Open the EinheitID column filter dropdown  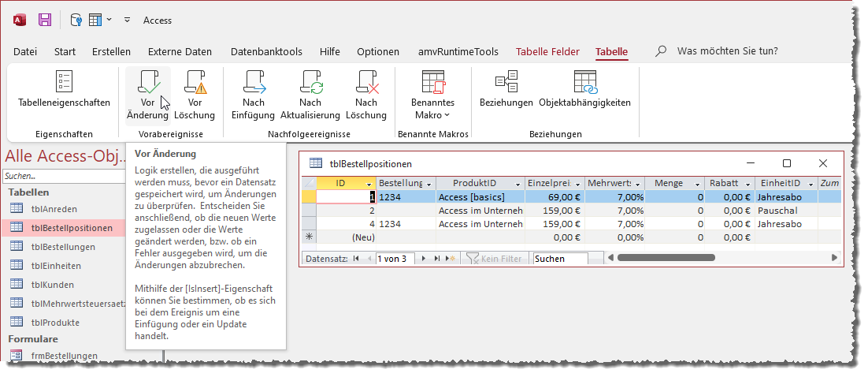click(811, 184)
